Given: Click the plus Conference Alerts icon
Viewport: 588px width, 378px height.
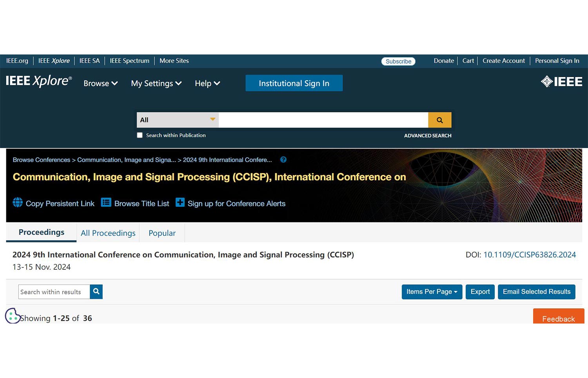Looking at the screenshot, I should (x=180, y=203).
